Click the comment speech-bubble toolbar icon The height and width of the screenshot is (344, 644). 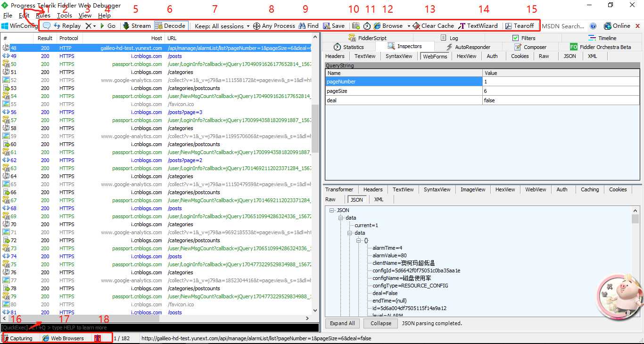point(47,26)
